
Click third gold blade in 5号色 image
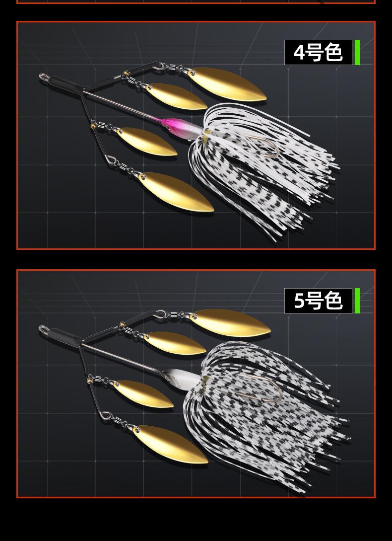143,393
